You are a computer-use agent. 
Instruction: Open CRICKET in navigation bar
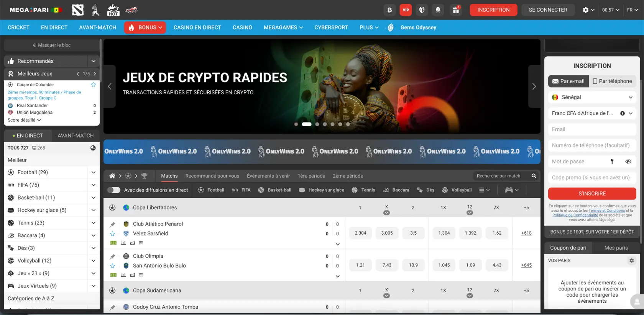[18, 28]
